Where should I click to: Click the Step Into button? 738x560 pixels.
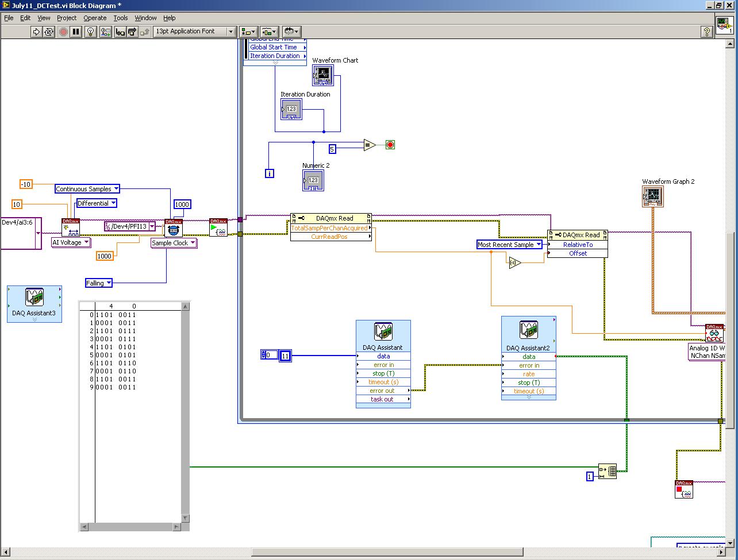[x=120, y=32]
